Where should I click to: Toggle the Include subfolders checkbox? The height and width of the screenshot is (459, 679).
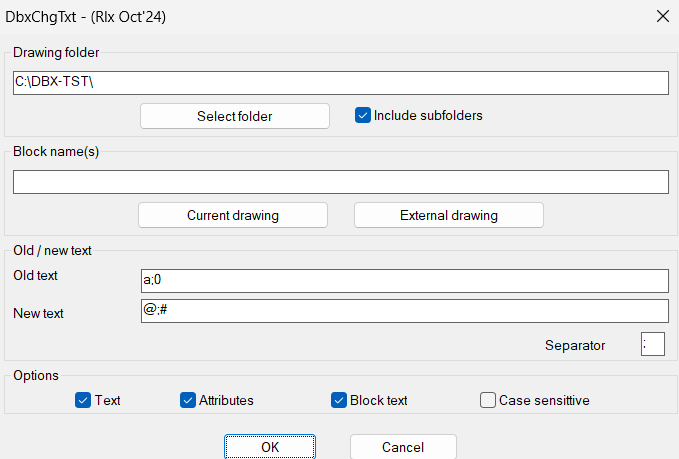tap(364, 116)
